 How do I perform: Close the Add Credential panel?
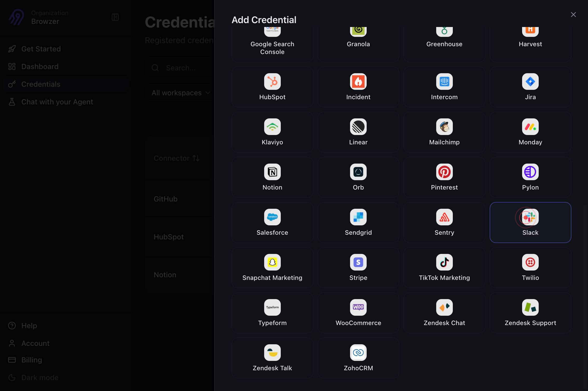[x=573, y=15]
